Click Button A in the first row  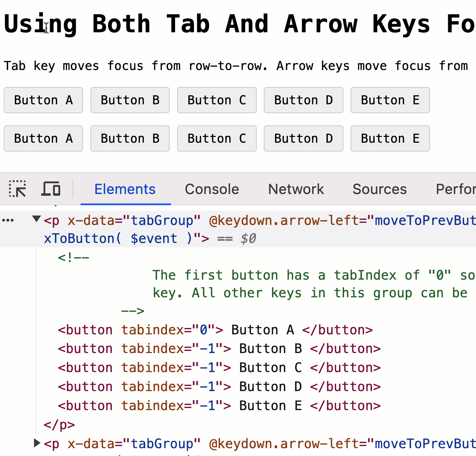(x=43, y=100)
